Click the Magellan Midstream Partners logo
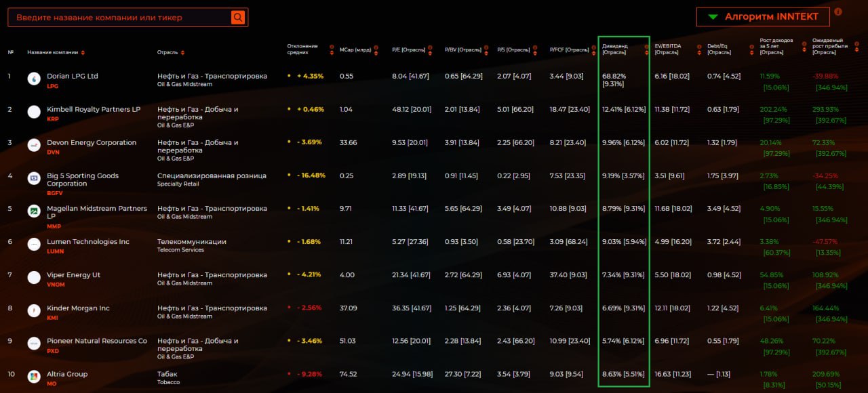 tap(34, 211)
